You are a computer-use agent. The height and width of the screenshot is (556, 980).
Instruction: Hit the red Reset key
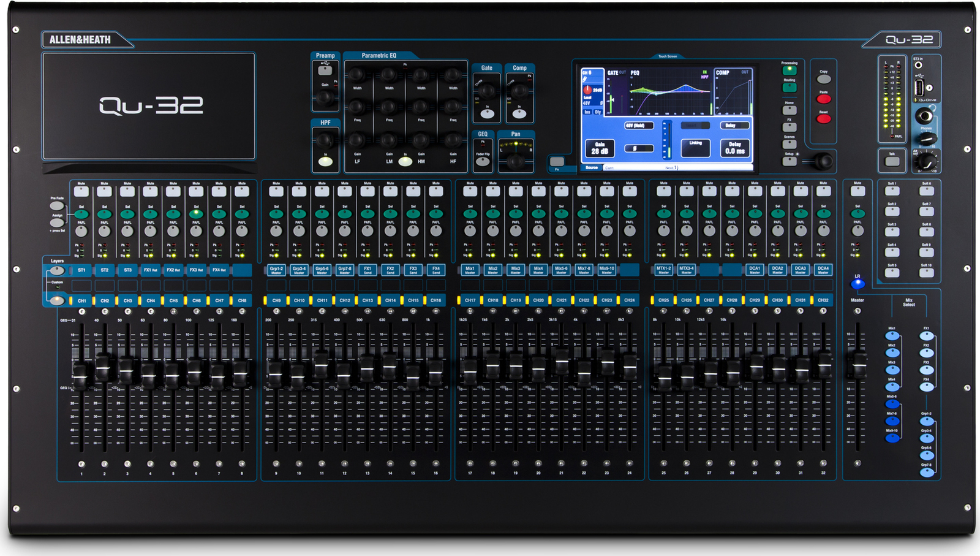pyautogui.click(x=824, y=119)
